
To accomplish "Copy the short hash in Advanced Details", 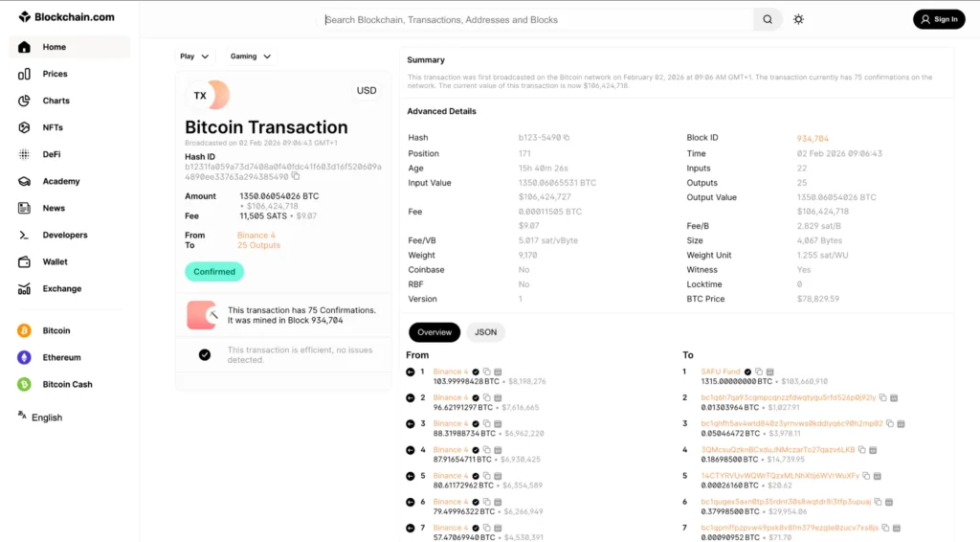I will (x=568, y=138).
